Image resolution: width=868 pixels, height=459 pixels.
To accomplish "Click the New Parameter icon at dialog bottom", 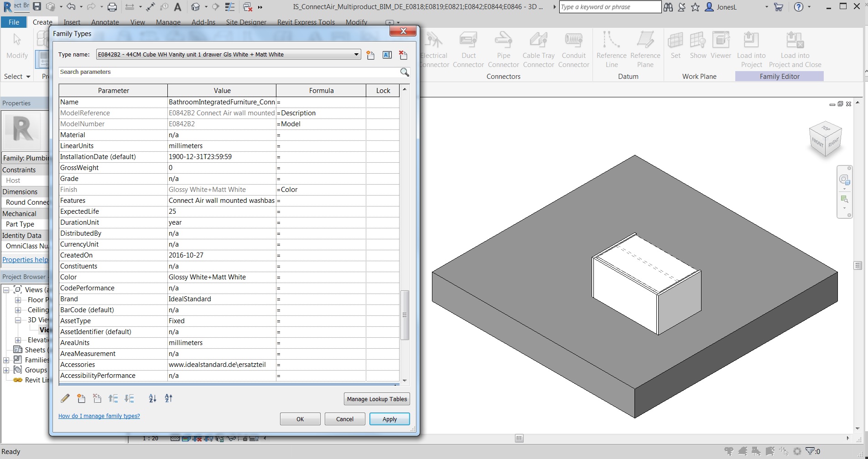I will tap(81, 398).
